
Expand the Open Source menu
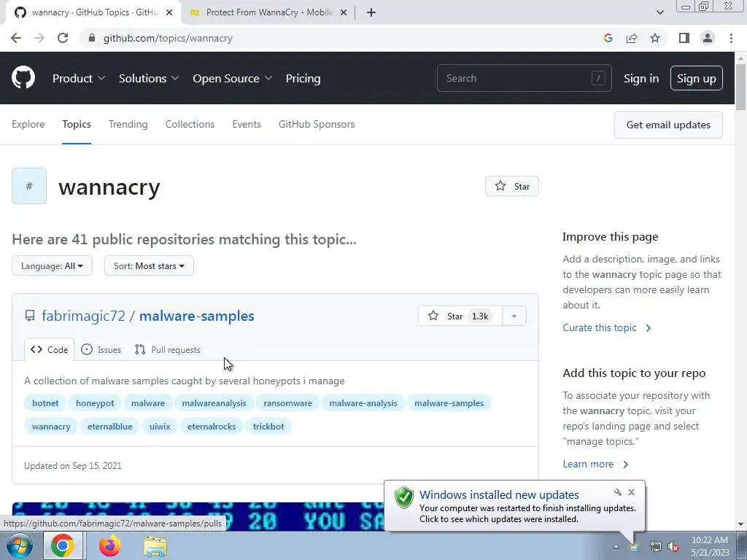point(233,78)
